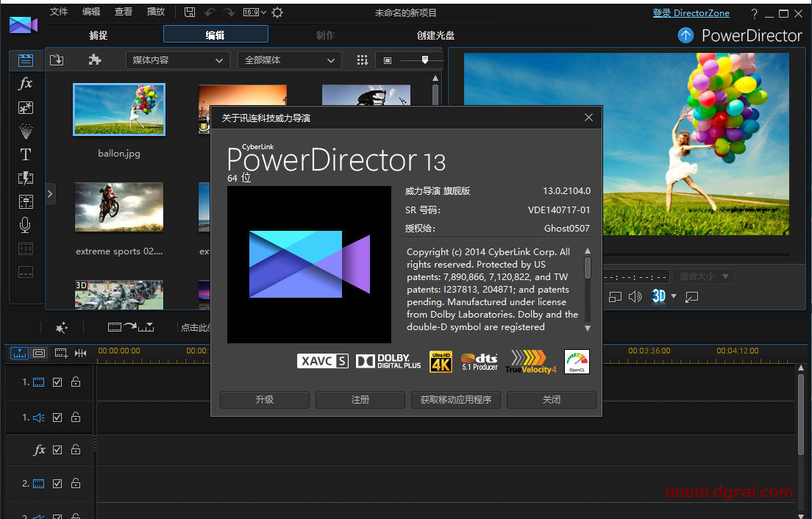Viewport: 812px width, 519px height.
Task: Switch to timeline view icon
Action: 20,354
